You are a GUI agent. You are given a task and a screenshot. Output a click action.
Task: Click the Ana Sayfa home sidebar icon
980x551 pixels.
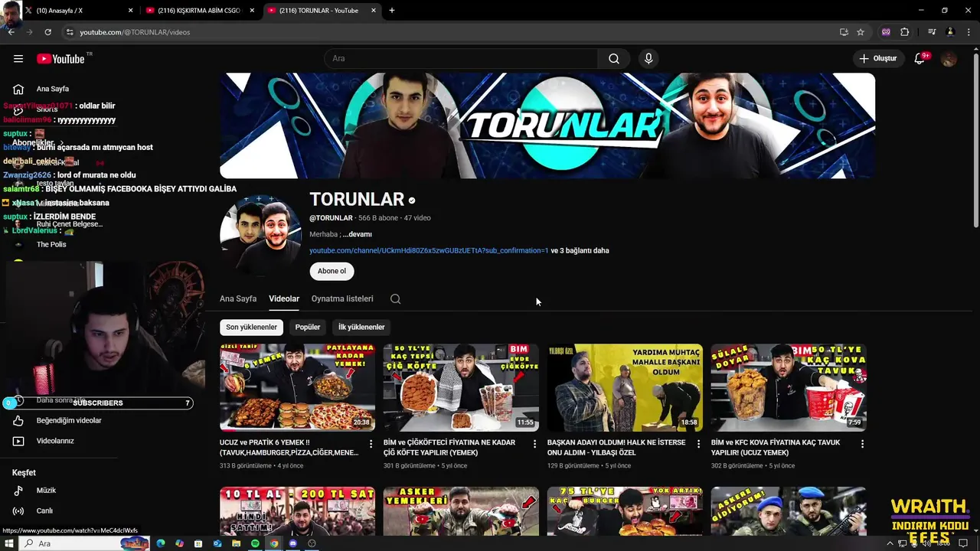pyautogui.click(x=18, y=89)
